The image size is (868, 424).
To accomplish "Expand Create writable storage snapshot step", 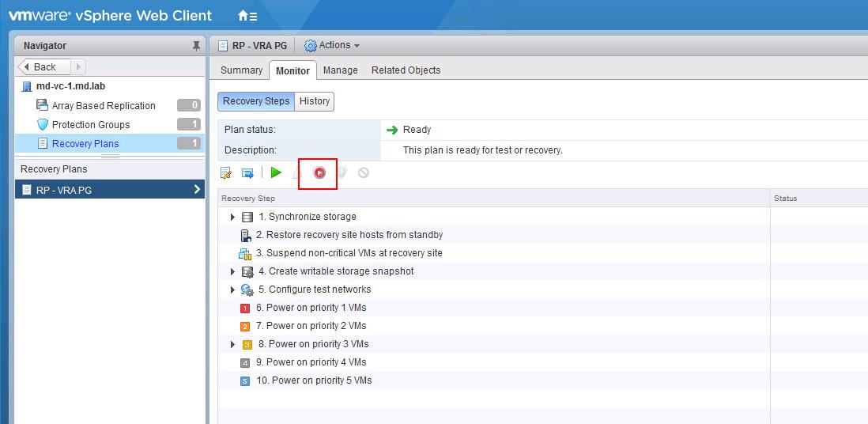I will coord(232,271).
